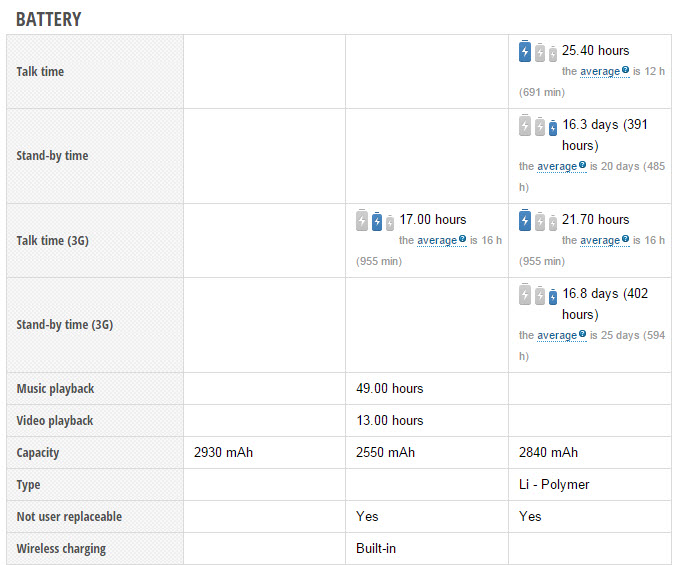Click the Built-in wireless charging value
Screen dimensions: 678x565
point(376,548)
